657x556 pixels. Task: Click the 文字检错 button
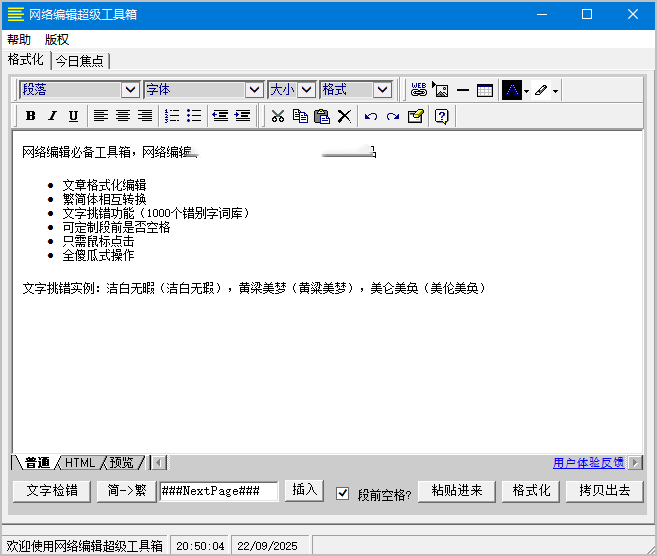(51, 491)
